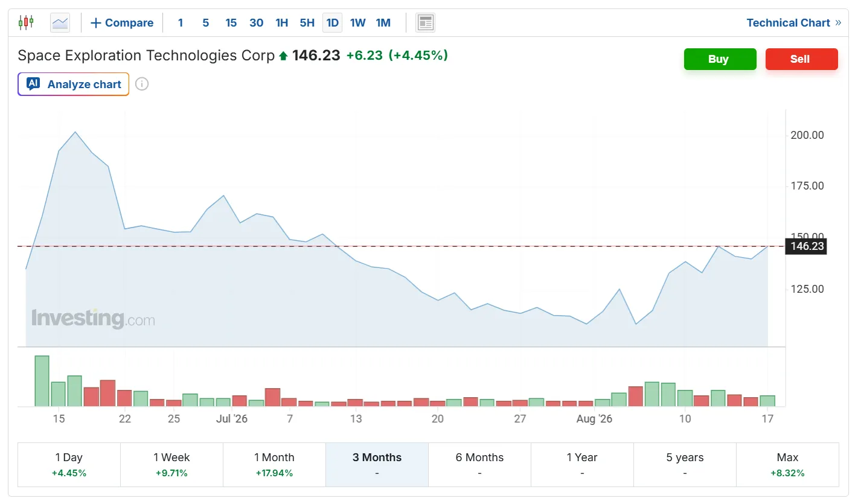The height and width of the screenshot is (504, 858).
Task: Show the 1 Year range
Action: tap(582, 465)
